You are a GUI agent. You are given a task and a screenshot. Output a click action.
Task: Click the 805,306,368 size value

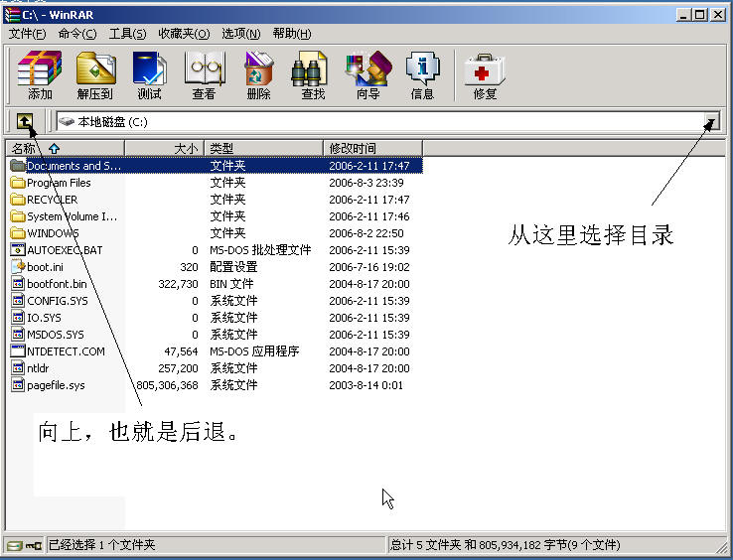tap(167, 385)
